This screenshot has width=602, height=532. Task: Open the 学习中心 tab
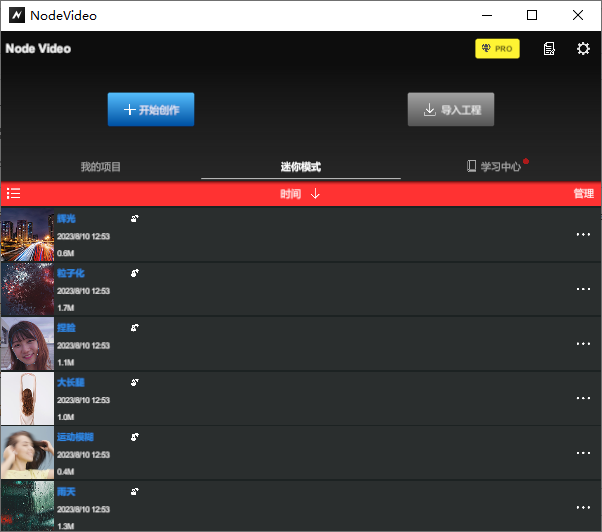pos(500,167)
